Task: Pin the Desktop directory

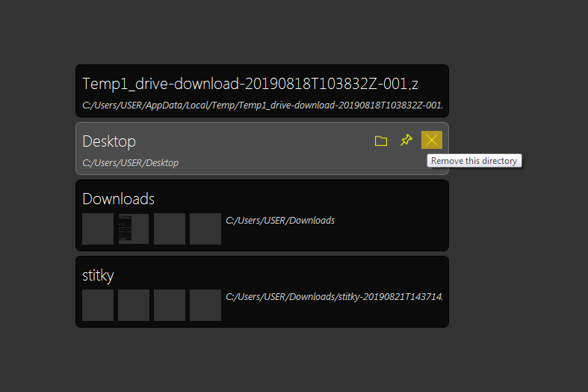Action: pyautogui.click(x=406, y=140)
